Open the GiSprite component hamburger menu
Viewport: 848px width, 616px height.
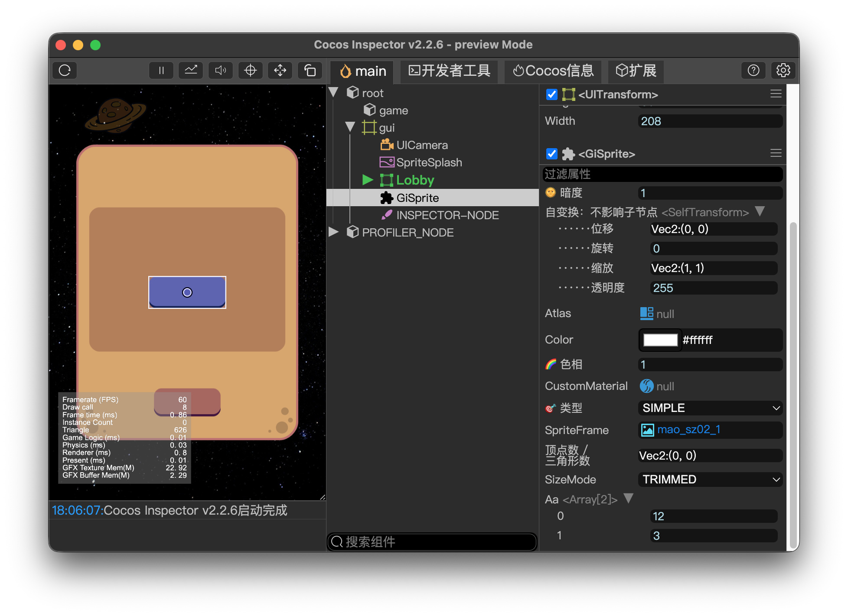pos(776,153)
